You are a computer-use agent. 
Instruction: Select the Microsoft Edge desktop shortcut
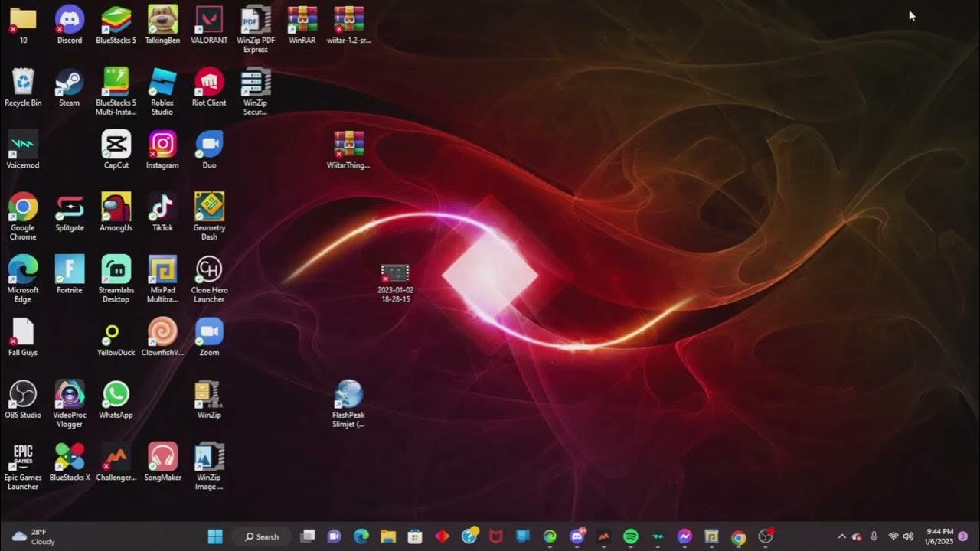[x=23, y=279]
